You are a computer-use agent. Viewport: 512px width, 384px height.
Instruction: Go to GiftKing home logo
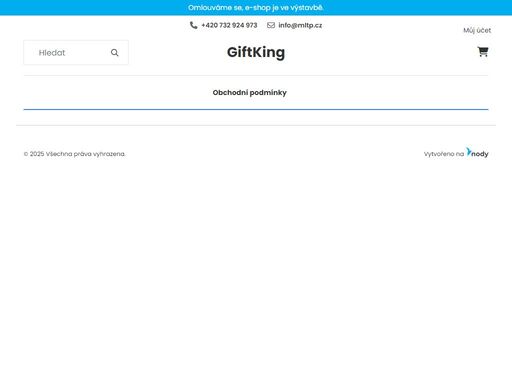(x=256, y=52)
